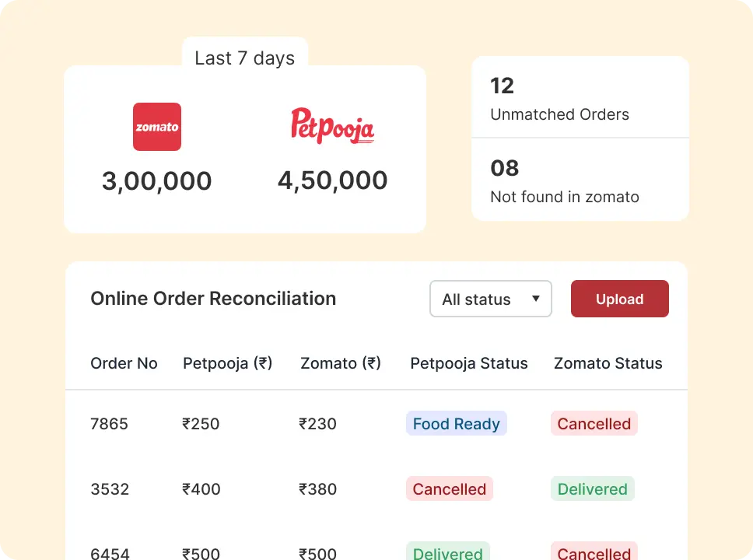Open order number 7865
The height and width of the screenshot is (560, 753).
pyautogui.click(x=109, y=424)
